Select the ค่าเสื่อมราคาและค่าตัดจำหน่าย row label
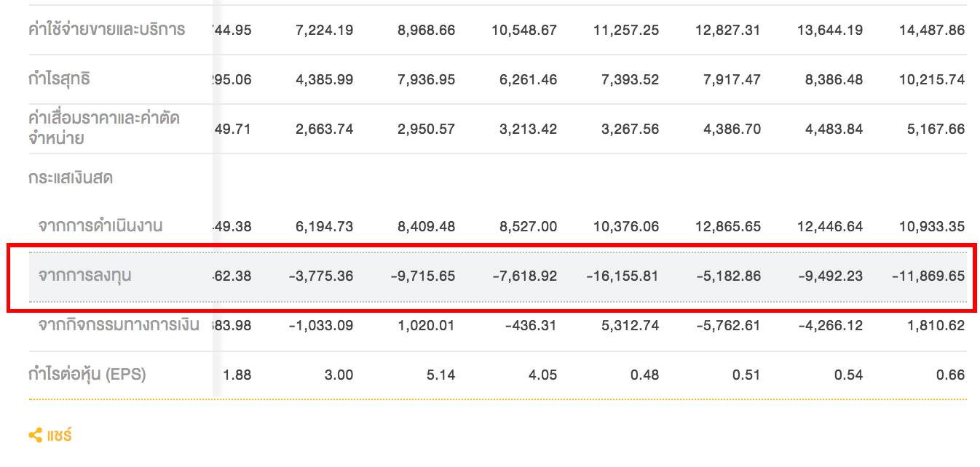980x467 pixels. pyautogui.click(x=104, y=128)
